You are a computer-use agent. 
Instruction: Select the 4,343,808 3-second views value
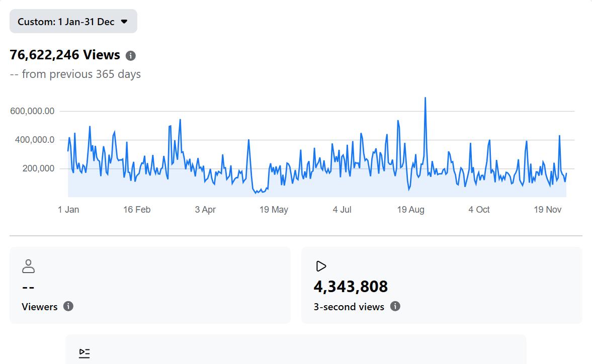pyautogui.click(x=351, y=287)
